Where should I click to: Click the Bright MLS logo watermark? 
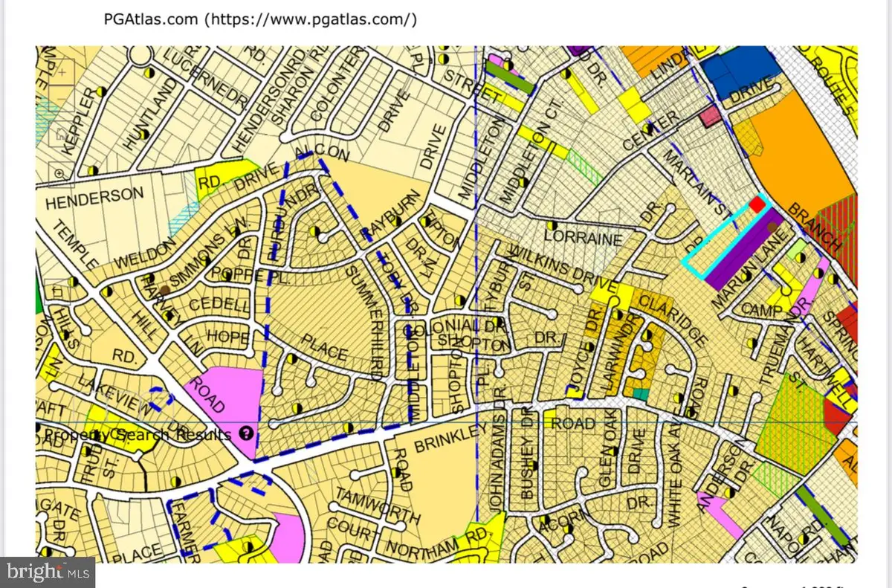tap(48, 572)
